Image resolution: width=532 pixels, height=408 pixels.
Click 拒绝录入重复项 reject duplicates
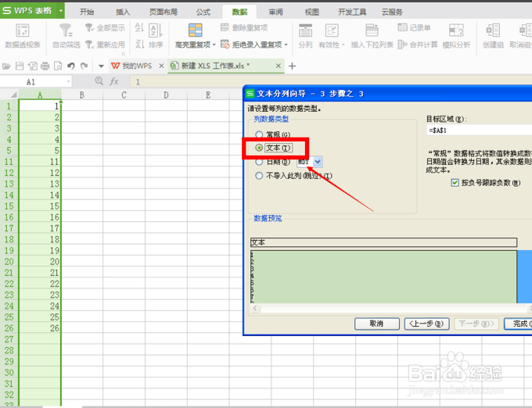click(x=251, y=45)
